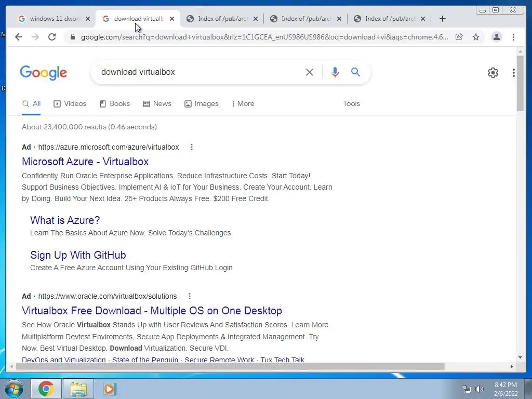This screenshot has width=532, height=399.
Task: Open the Google apps dots menu
Action: [x=514, y=73]
